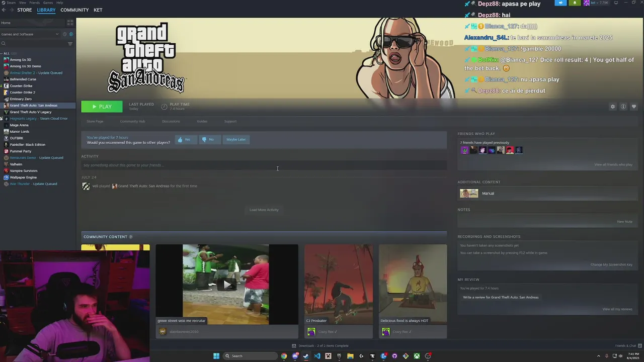Open advanced library filter icon
644x362 pixels.
tap(70, 44)
